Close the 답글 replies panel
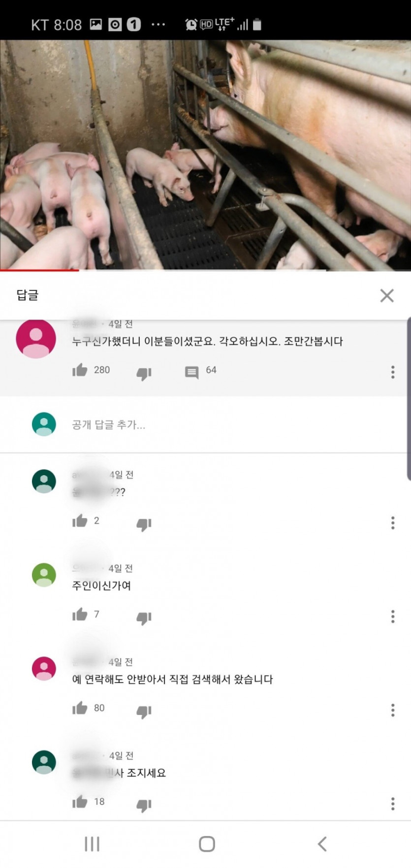 coord(387,295)
